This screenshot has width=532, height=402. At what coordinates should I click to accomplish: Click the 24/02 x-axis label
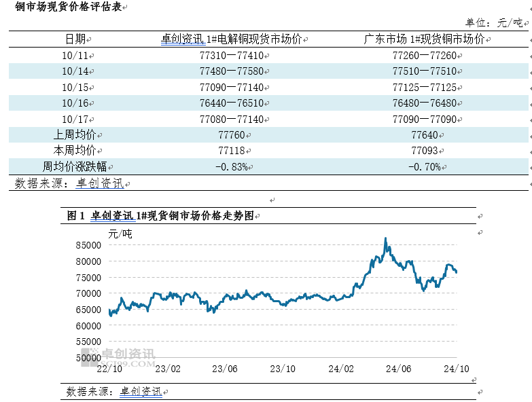[341, 368]
